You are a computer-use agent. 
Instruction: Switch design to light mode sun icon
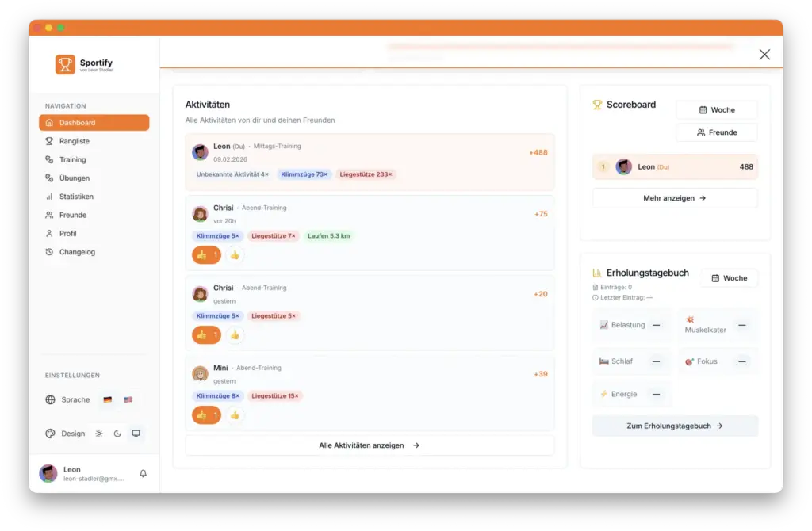99,434
